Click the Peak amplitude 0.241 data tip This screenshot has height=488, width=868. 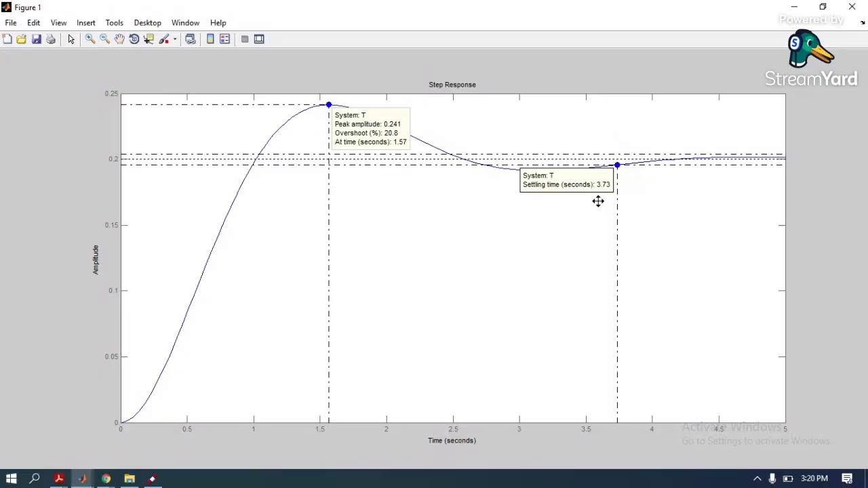[370, 128]
